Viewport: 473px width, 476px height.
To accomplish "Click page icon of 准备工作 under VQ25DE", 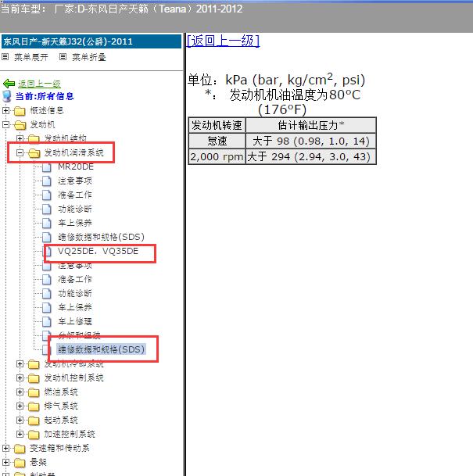I will (46, 279).
